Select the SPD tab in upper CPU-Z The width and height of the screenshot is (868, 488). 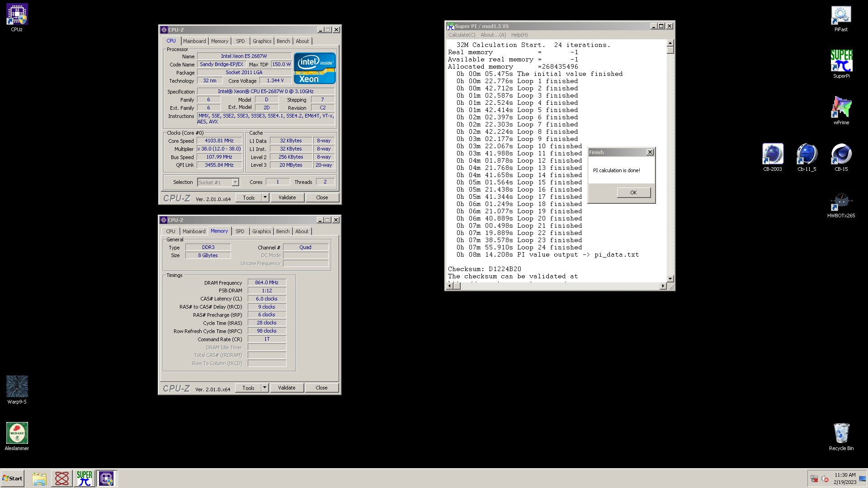(241, 41)
